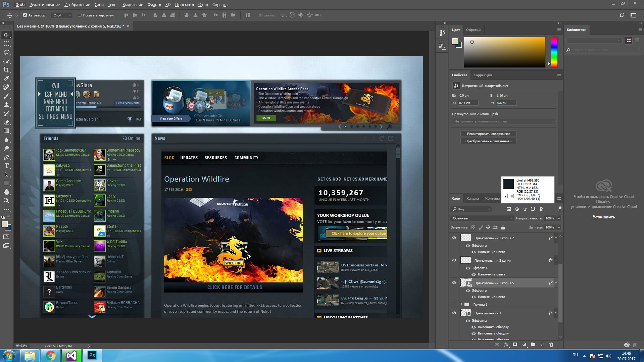644x362 pixels.
Task: Click inside the color picker gradient field
Action: (504, 52)
